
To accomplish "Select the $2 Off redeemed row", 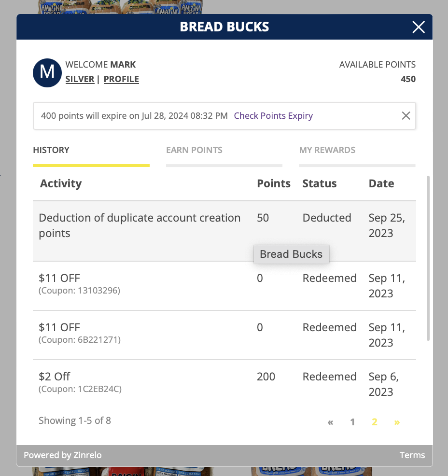I will (x=145, y=383).
